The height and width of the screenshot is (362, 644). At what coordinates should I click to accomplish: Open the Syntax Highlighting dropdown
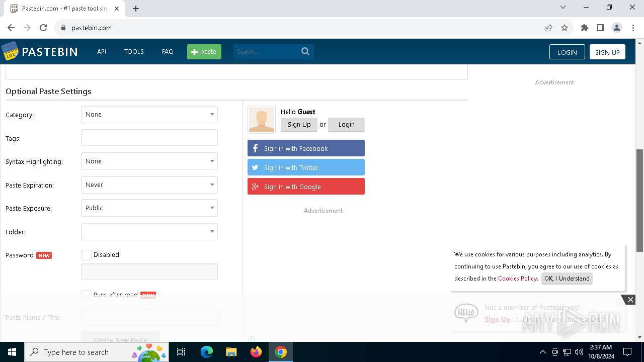coord(149,161)
